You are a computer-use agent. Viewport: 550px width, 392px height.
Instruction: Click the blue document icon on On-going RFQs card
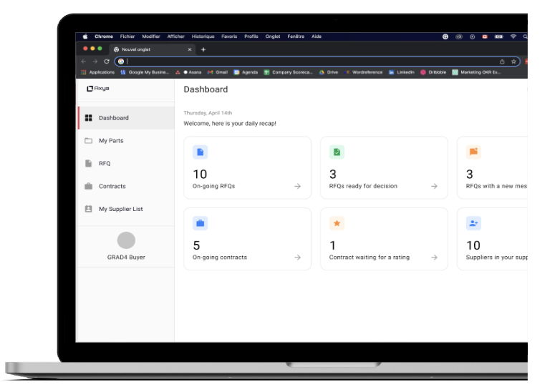pos(201,152)
